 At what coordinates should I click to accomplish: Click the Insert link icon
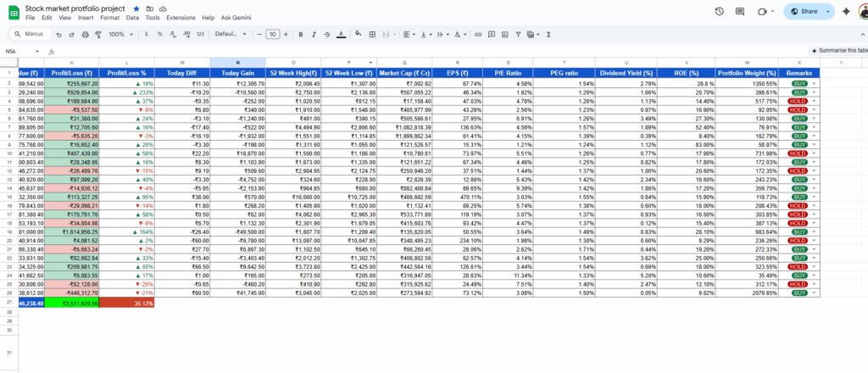(x=478, y=34)
